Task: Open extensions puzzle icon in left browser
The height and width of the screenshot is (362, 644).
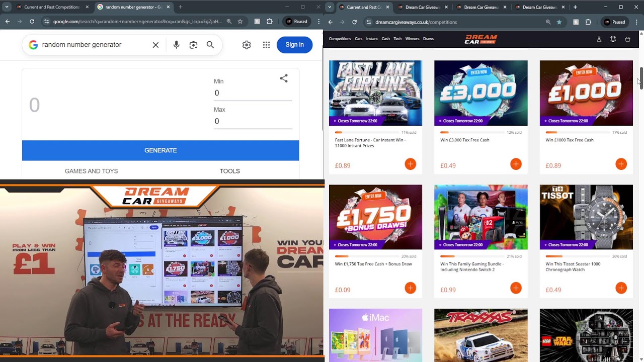Action: coord(270,22)
